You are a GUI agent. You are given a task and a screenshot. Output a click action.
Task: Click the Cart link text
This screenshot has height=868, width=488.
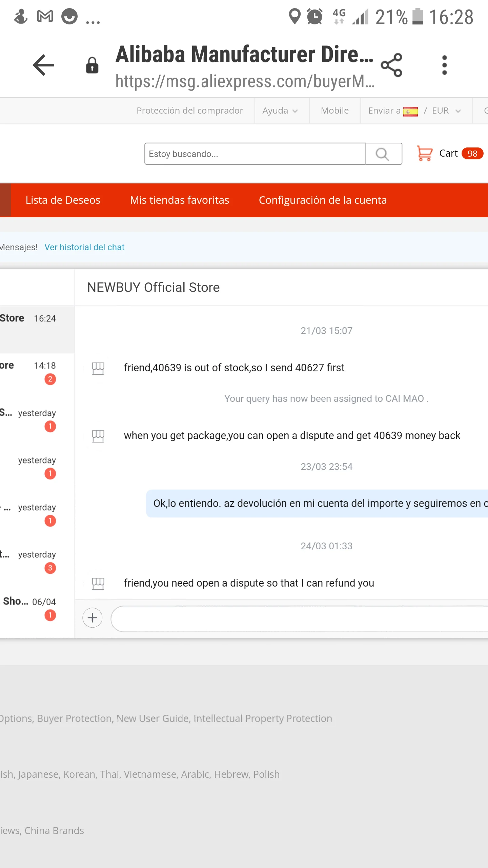(x=448, y=153)
